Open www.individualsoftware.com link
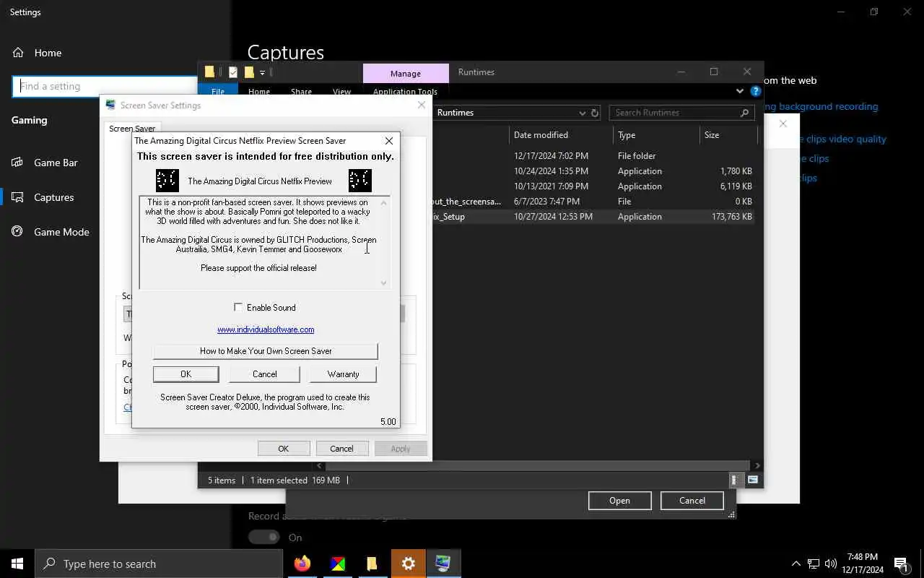The height and width of the screenshot is (578, 924). (x=266, y=329)
